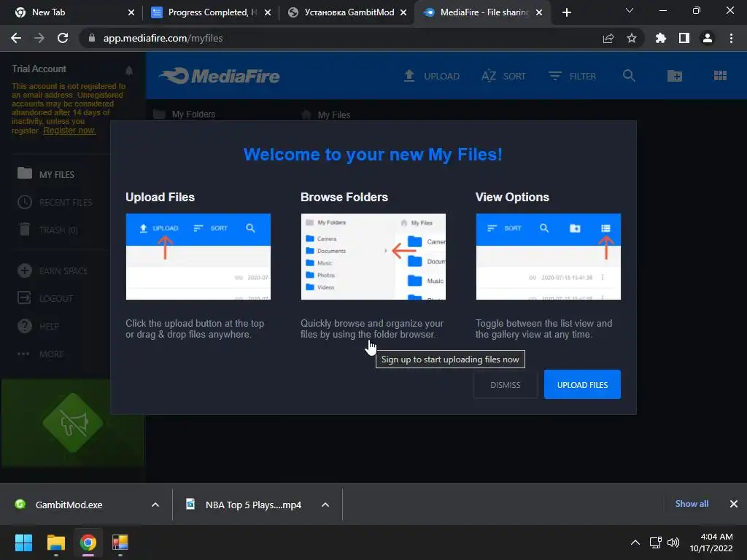The image size is (747, 560).
Task: Open the Register now link
Action: (x=69, y=131)
